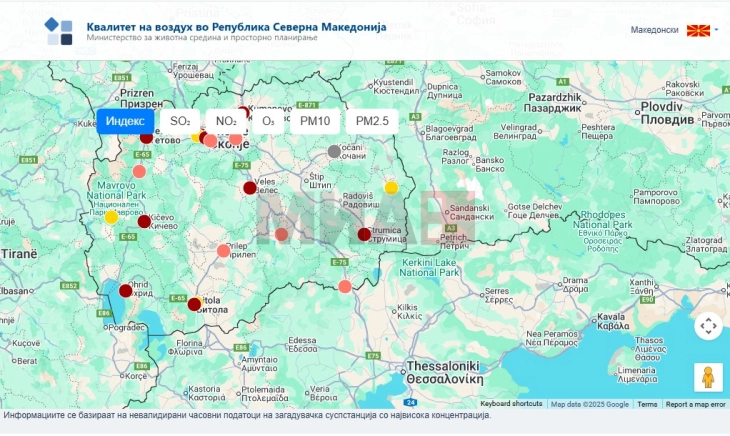The image size is (730, 436).
Task: Select the dark red marker at Kičevo
Action: tap(144, 221)
